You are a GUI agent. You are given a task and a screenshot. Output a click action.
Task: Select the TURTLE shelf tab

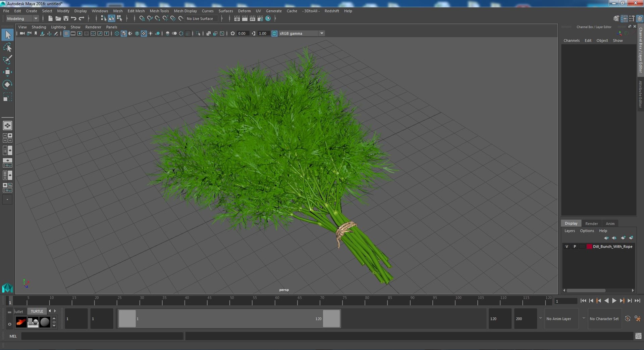click(37, 311)
